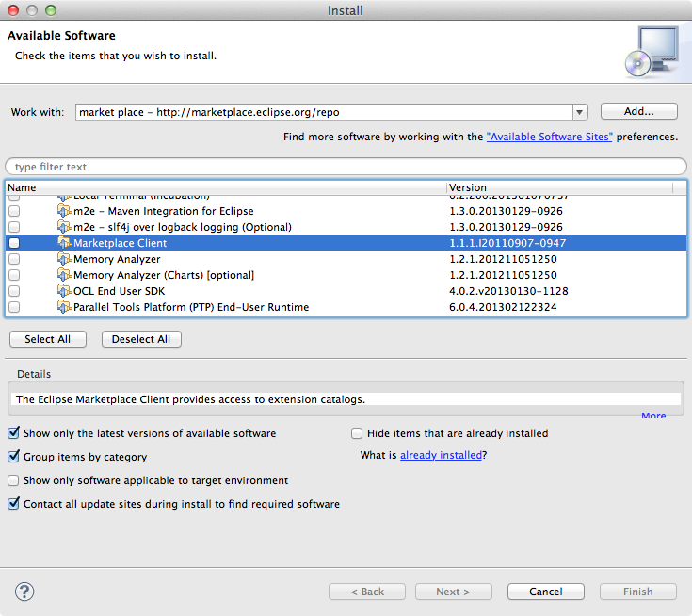Select m2e - Maven Integration for Eclipse row
This screenshot has width=692, height=616.
(346, 211)
